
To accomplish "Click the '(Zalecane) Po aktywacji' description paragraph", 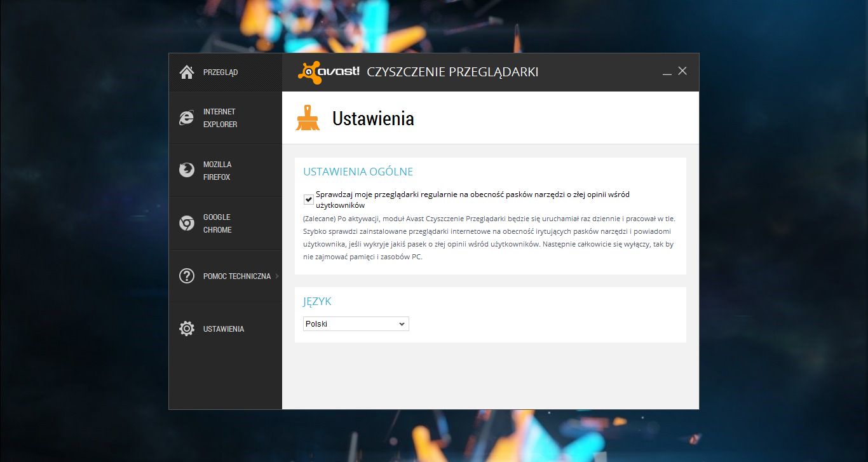I will click(x=489, y=238).
